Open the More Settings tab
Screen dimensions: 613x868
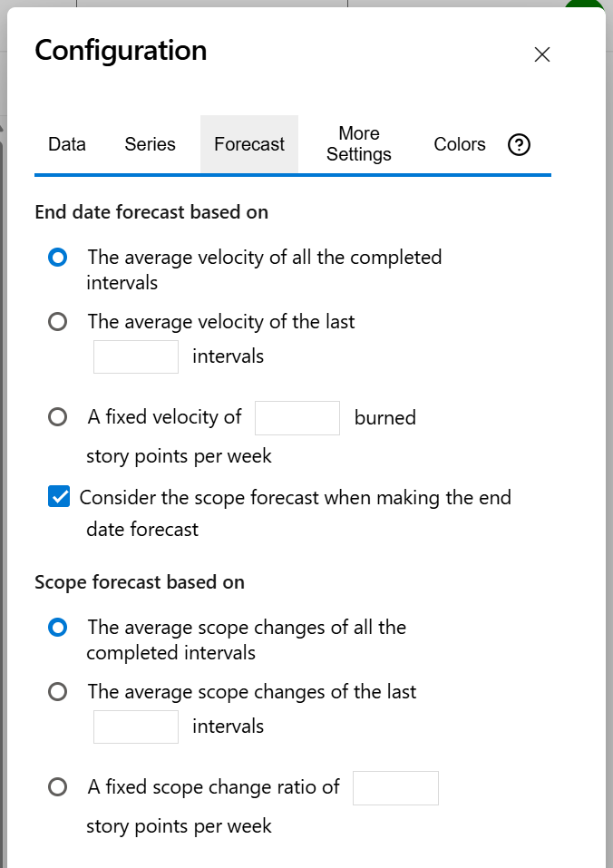click(359, 144)
